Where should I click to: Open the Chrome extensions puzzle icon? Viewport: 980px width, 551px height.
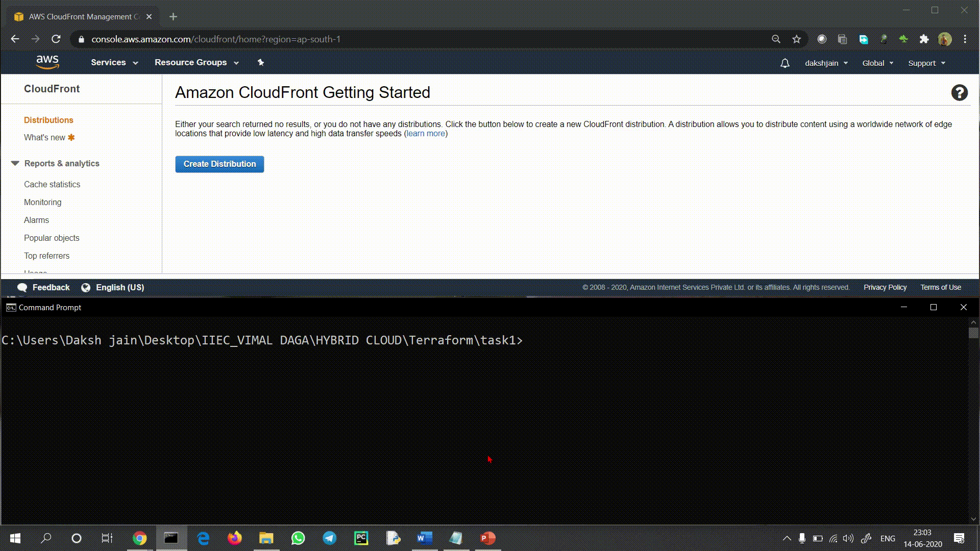pos(924,39)
